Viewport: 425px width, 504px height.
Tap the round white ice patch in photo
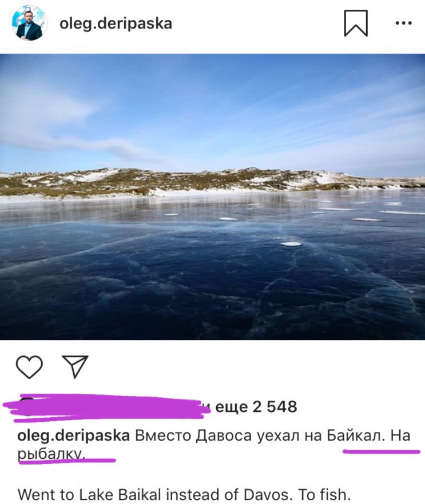point(291,243)
